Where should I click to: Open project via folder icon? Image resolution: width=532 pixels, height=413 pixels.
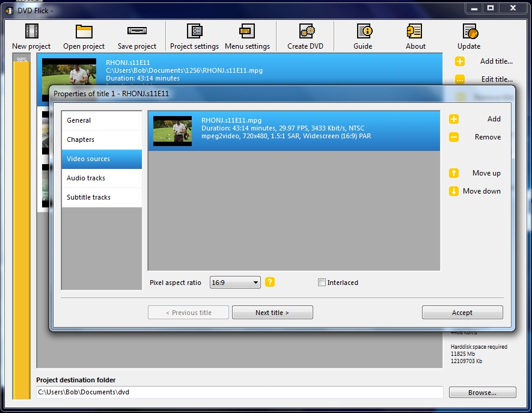point(84,31)
